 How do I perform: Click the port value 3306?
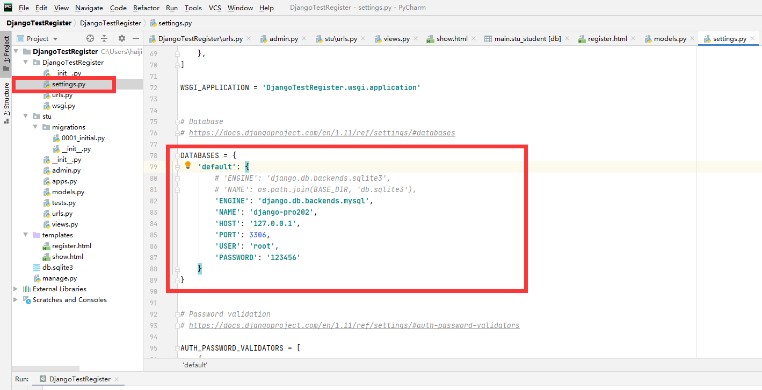[x=257, y=235]
